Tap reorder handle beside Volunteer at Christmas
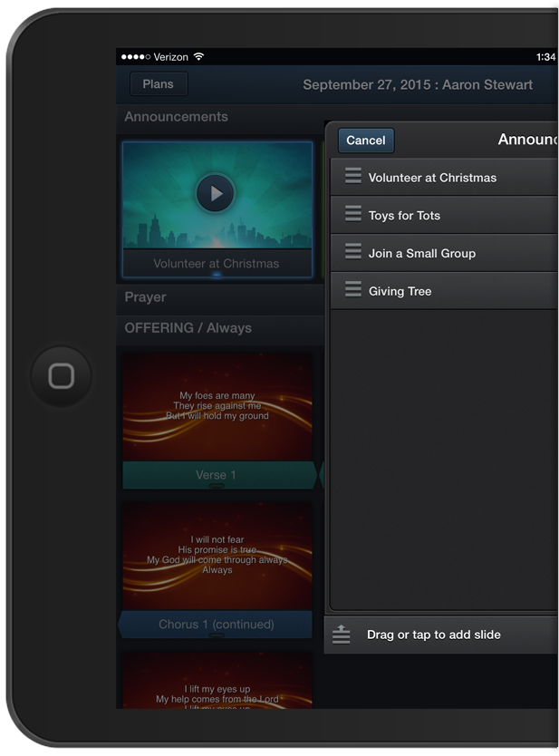The image size is (559, 756). [352, 177]
